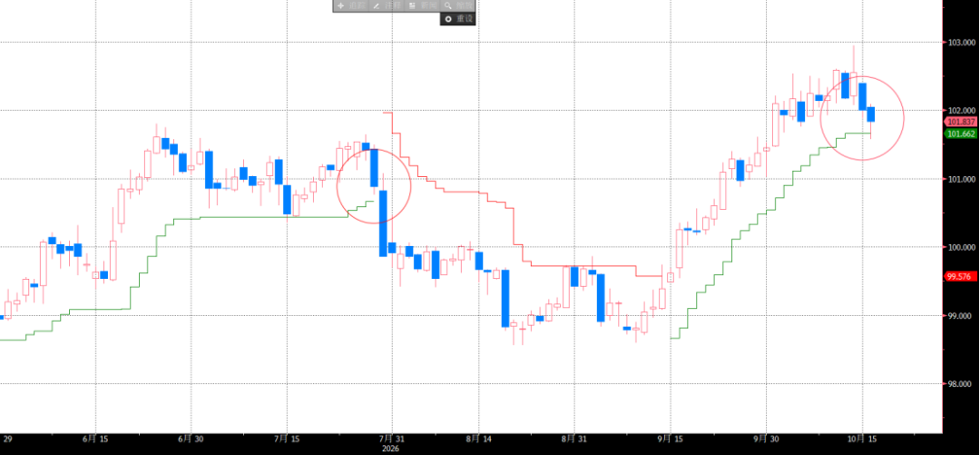Click the 7月 31 date axis label
This screenshot has width=980, height=455.
(390, 440)
